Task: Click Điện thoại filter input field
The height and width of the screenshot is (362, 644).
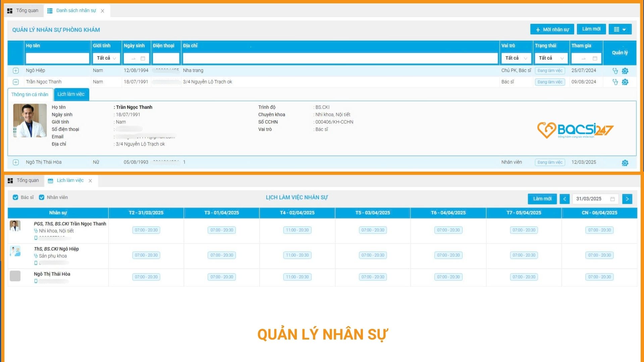Action: pos(166,58)
